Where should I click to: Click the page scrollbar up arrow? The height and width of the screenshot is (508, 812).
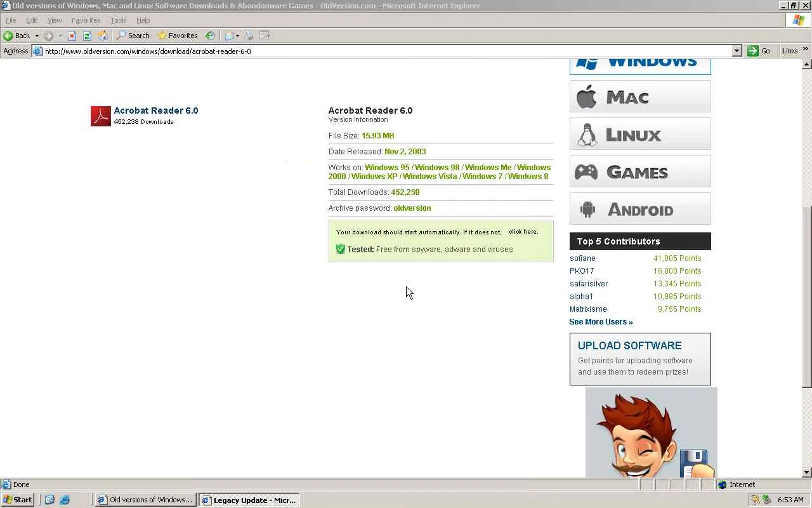coord(807,64)
